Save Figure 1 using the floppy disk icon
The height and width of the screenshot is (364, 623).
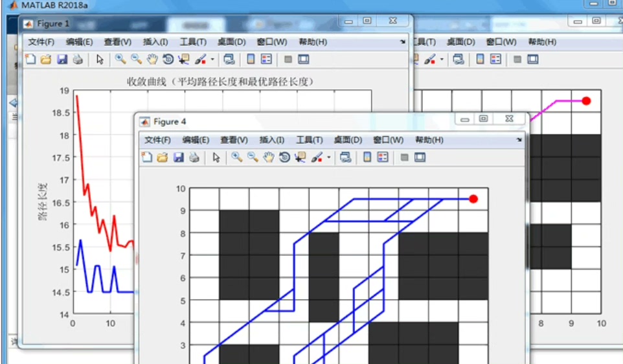pos(62,59)
